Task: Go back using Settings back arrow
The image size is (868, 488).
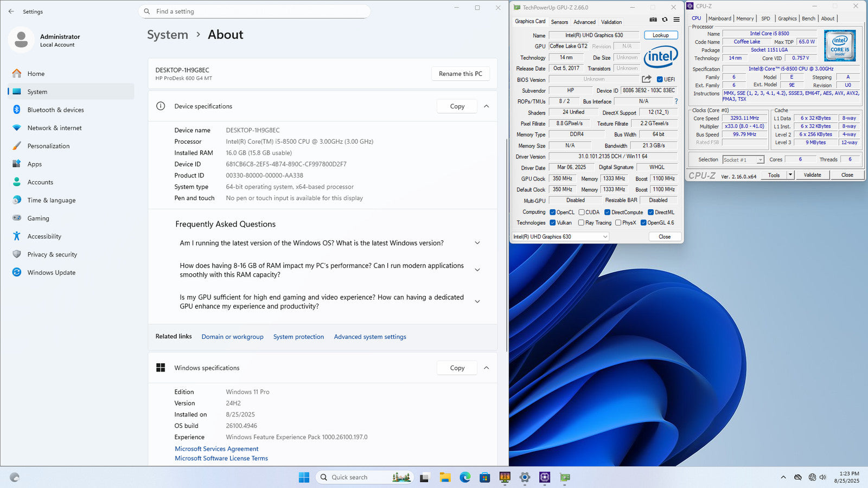Action: click(11, 11)
